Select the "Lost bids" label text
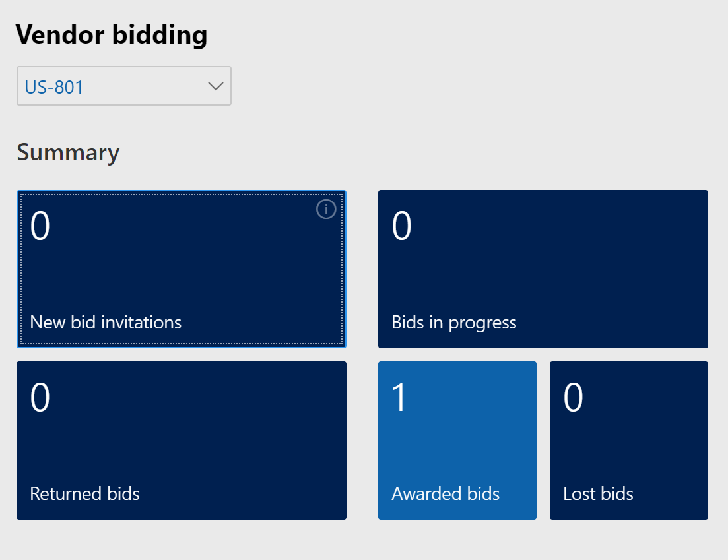This screenshot has width=728, height=560. click(x=598, y=494)
